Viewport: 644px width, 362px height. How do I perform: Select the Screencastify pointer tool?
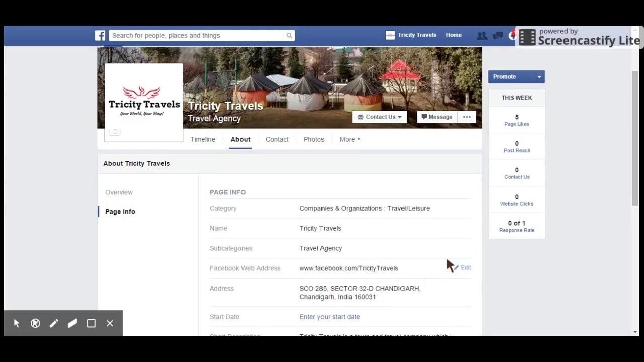tap(17, 323)
